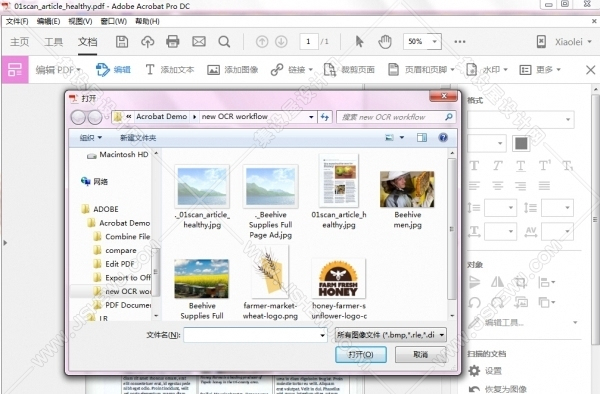Open the 组织 organize dropdown
Screen dimensions: 600x394
[91, 138]
